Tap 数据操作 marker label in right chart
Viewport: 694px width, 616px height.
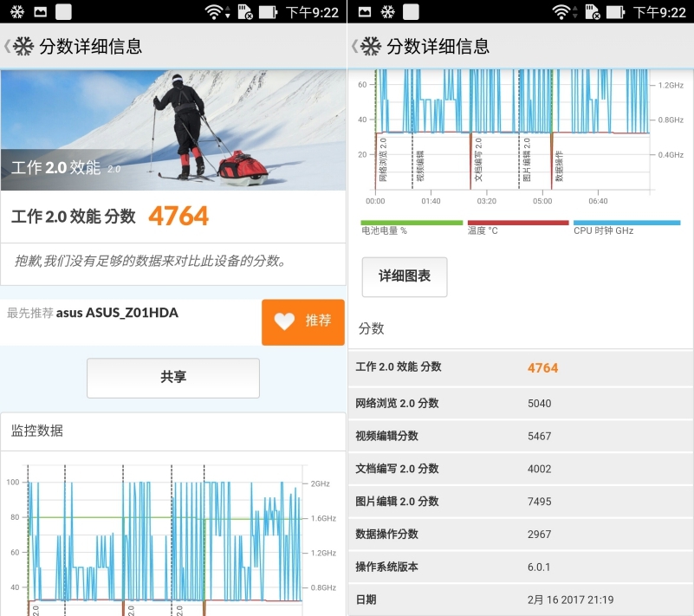[560, 166]
